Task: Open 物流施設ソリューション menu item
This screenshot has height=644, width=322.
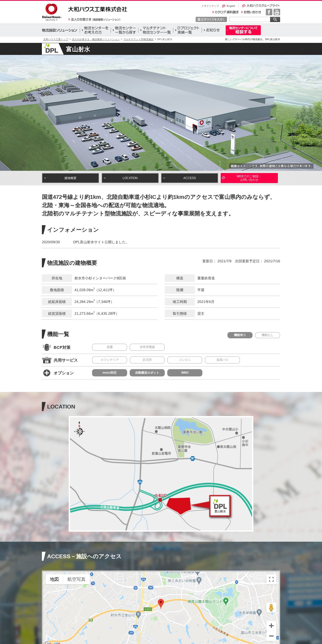Action: pyautogui.click(x=60, y=30)
